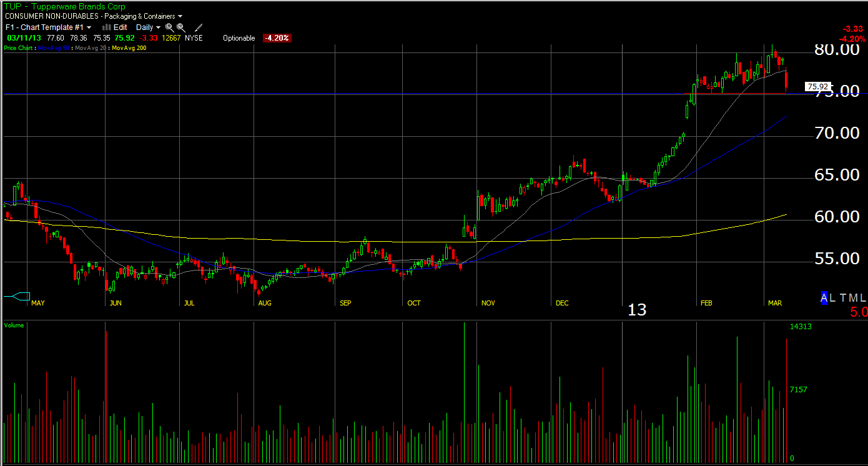Screen dimensions: 868x466
Task: Click the Volume pane label
Action: pos(14,325)
